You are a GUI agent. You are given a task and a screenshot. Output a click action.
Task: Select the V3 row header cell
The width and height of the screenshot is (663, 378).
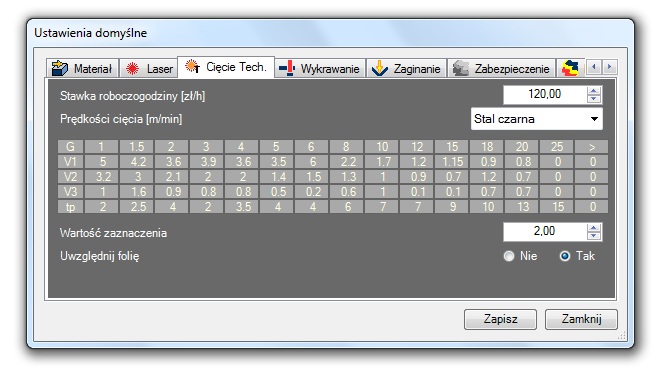(x=71, y=192)
